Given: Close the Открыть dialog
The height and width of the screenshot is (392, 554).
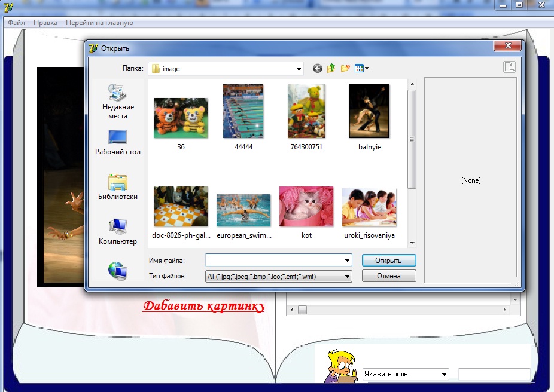Looking at the screenshot, I should pyautogui.click(x=508, y=45).
